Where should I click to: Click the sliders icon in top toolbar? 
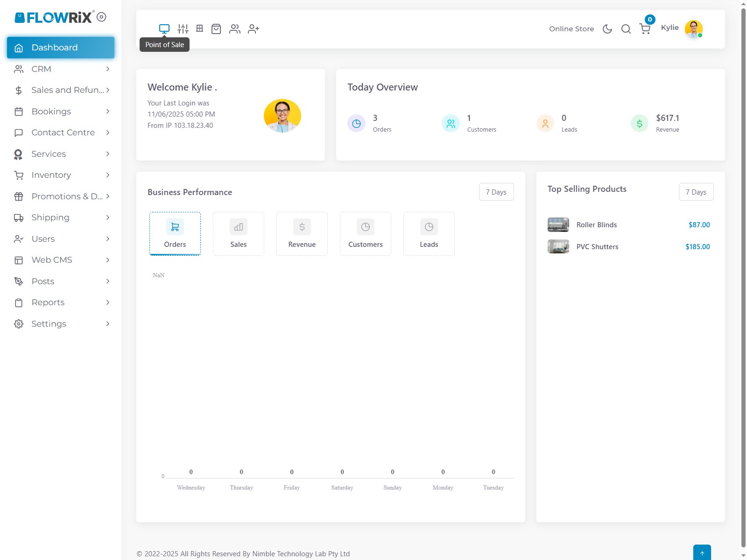[x=183, y=29]
